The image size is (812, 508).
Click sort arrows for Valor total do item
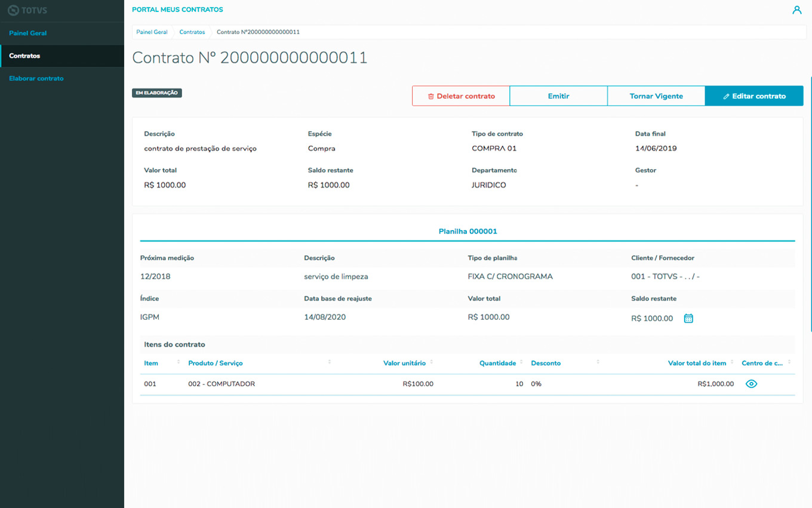[x=732, y=363]
